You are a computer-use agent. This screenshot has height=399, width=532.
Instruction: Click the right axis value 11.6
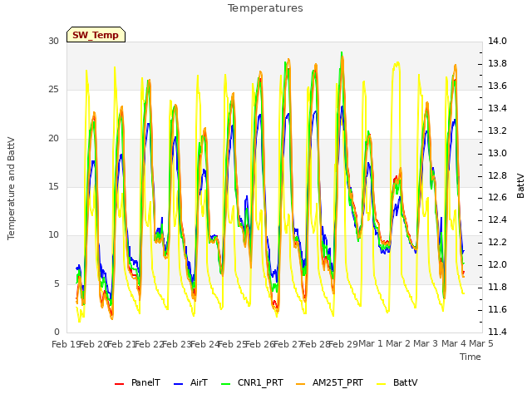point(497,309)
